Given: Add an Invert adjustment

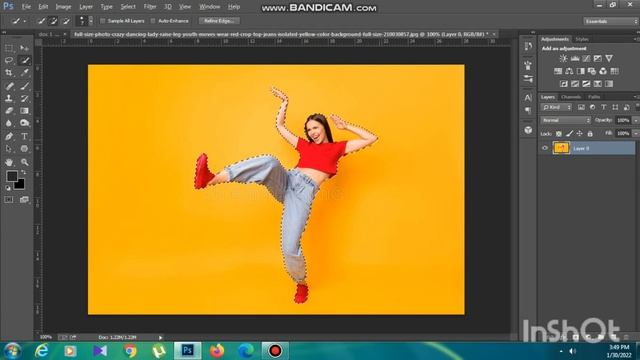Looking at the screenshot, I should [564, 84].
